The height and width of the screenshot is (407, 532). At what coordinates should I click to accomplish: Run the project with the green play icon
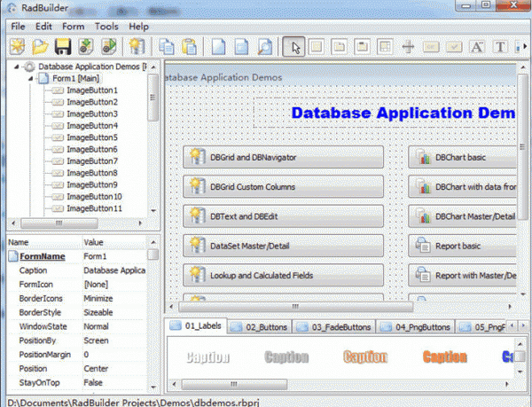coord(109,46)
